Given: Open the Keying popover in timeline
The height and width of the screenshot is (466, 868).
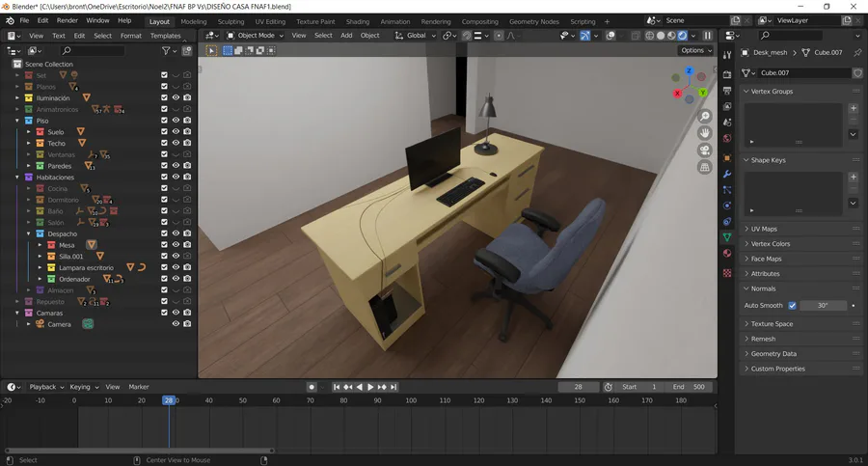Looking at the screenshot, I should coord(84,387).
